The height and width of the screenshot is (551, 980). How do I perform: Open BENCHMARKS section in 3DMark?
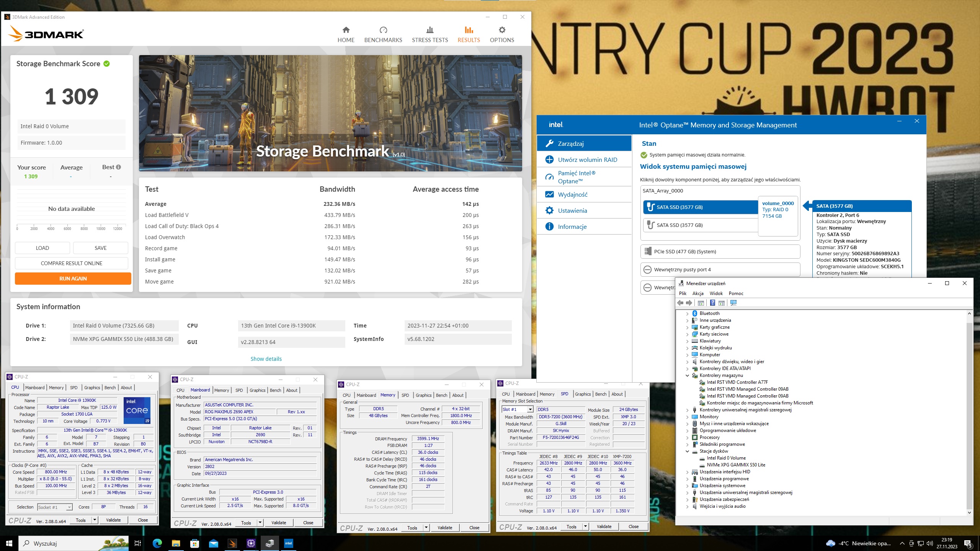coord(383,34)
